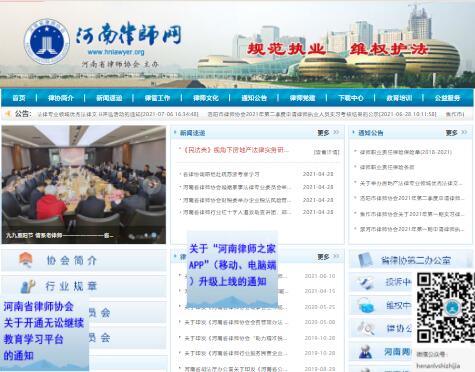This screenshot has width=475, height=372.
Task: Click the person icon beside 河南
Action: [365, 351]
